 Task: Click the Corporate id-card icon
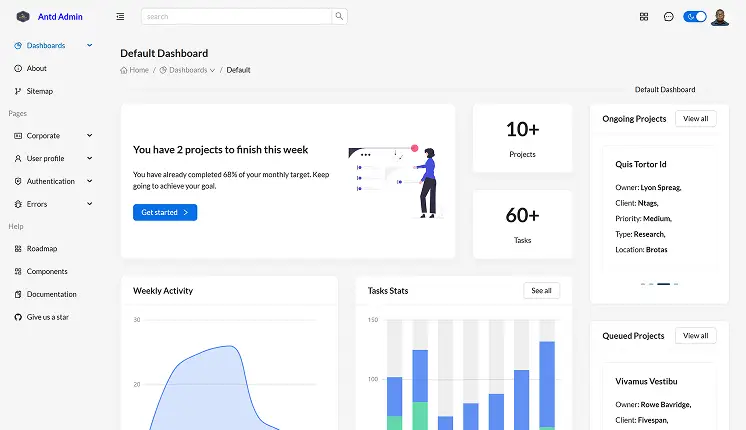(x=18, y=136)
